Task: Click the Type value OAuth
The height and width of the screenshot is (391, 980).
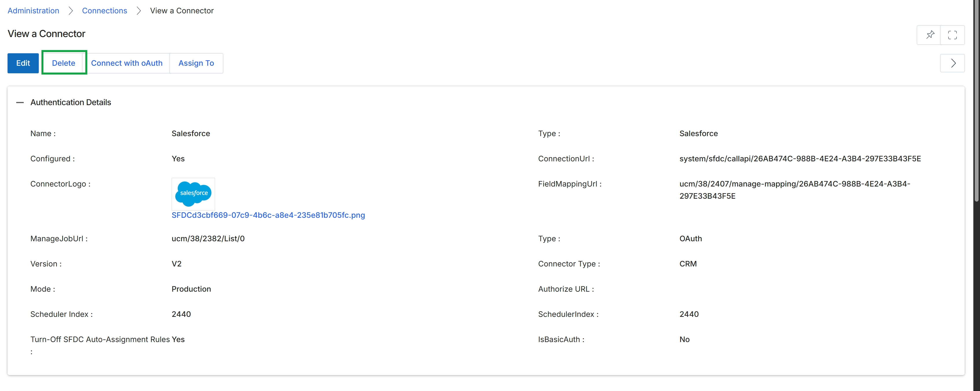Action: pos(691,239)
